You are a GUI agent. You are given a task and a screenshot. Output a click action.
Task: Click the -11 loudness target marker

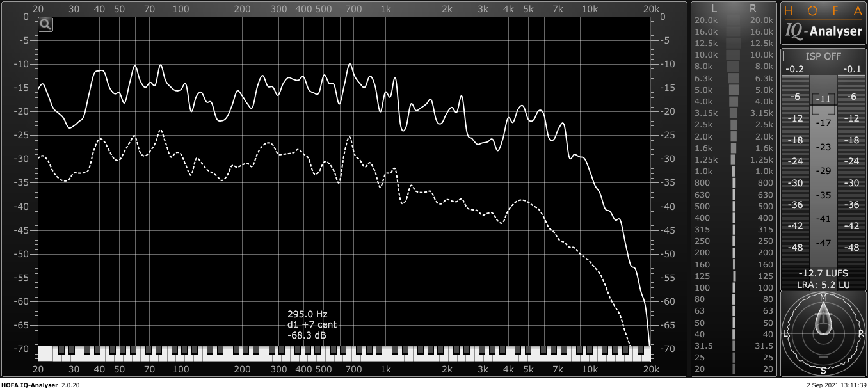click(823, 99)
